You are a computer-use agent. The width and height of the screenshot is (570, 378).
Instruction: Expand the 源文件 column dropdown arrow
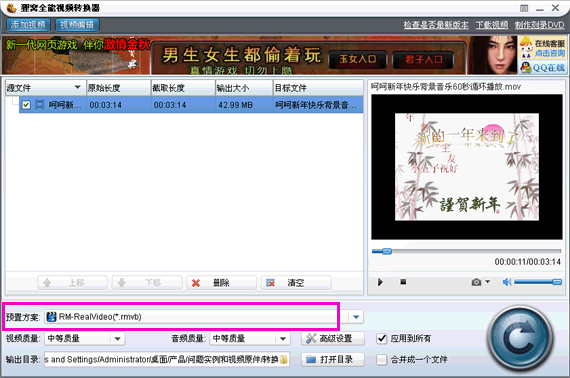[77, 87]
